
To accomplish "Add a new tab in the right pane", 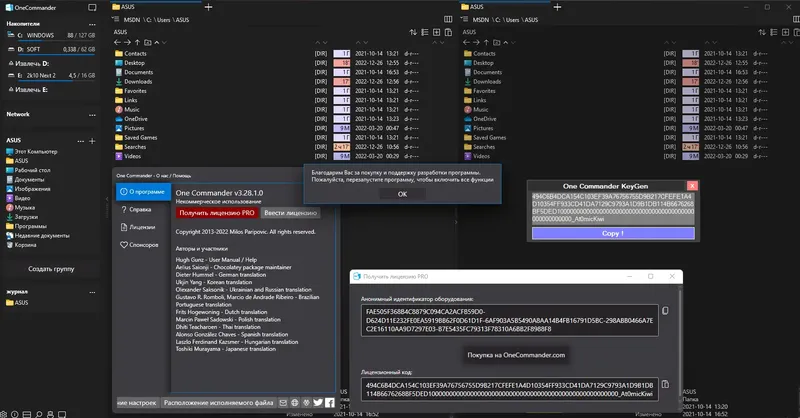I will pos(557,7).
